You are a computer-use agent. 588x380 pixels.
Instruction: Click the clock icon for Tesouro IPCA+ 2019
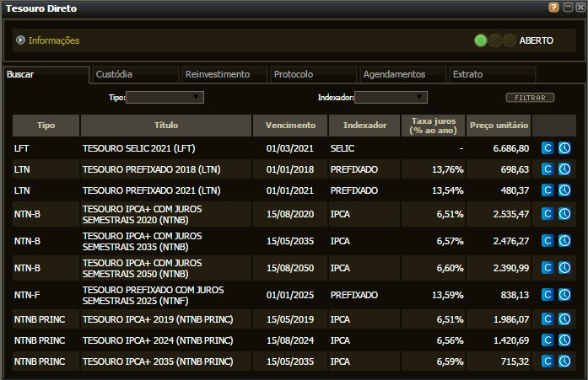pyautogui.click(x=564, y=320)
